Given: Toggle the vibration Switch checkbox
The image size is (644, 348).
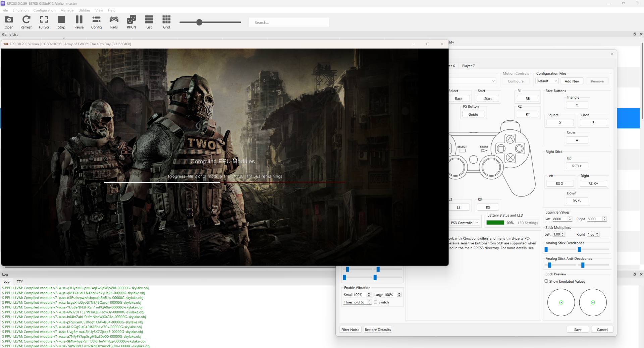Looking at the screenshot, I should [376, 302].
